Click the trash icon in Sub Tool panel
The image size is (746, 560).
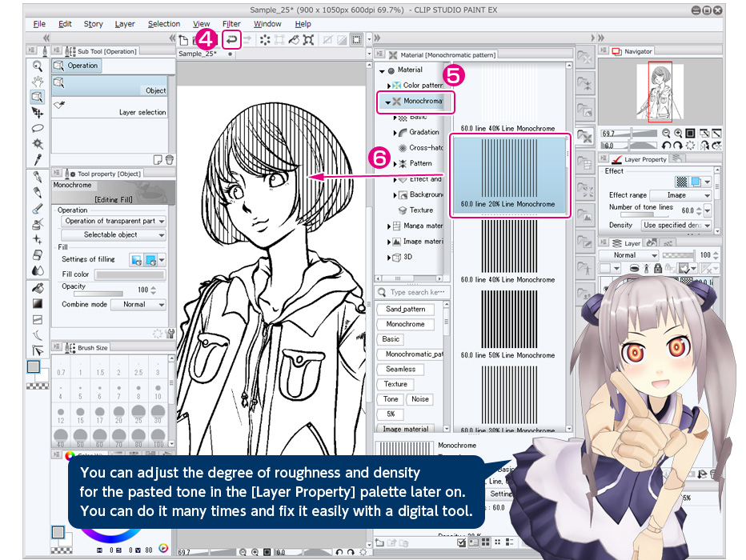(170, 159)
